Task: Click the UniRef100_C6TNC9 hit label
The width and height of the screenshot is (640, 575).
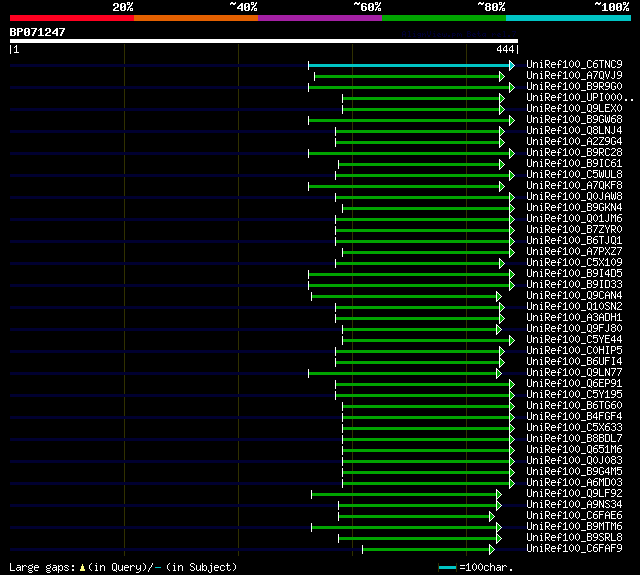Action: coord(574,64)
